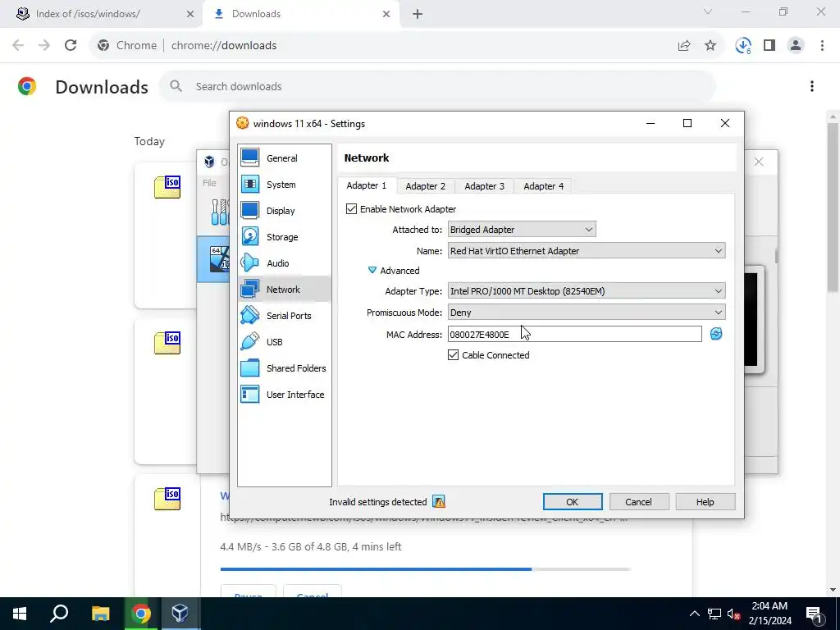Open General settings category icon
Viewport: 840px width, 630px height.
click(x=249, y=157)
